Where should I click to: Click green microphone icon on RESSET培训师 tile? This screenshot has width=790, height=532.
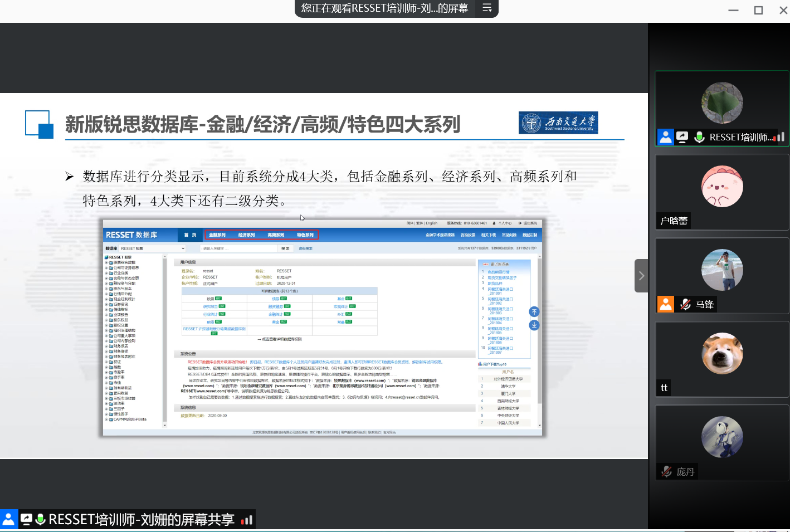pyautogui.click(x=700, y=137)
